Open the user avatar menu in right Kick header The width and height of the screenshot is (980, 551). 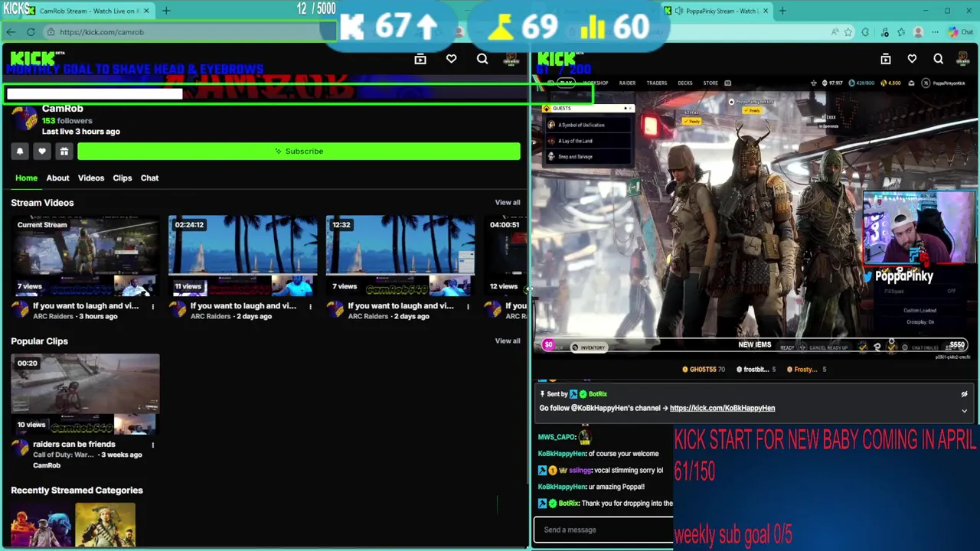pyautogui.click(x=964, y=59)
